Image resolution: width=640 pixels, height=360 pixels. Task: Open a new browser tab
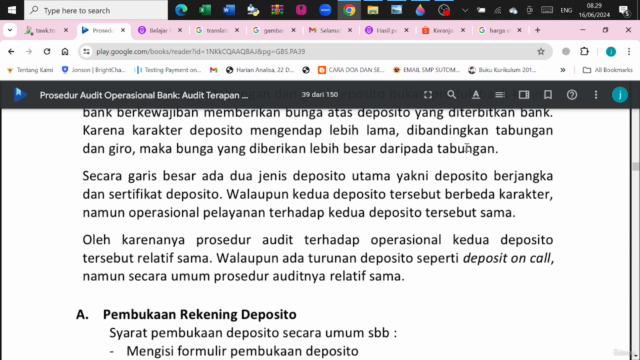coord(538,30)
